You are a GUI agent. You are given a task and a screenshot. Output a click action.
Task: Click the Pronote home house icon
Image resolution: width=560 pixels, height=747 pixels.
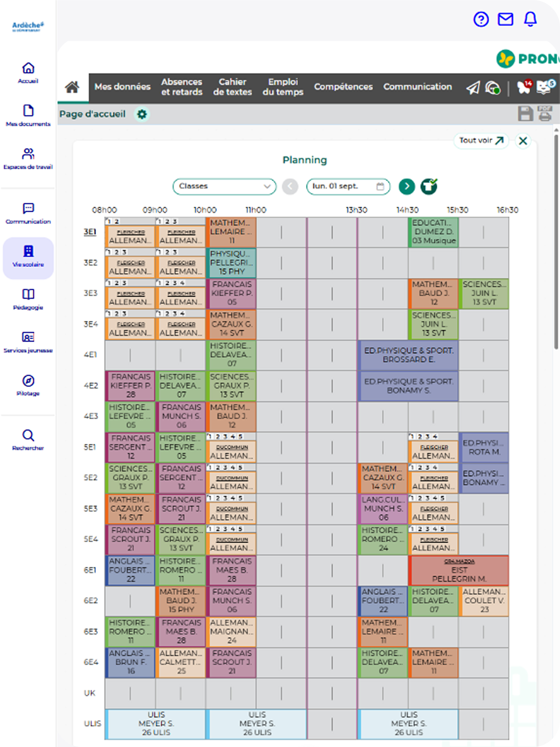72,87
